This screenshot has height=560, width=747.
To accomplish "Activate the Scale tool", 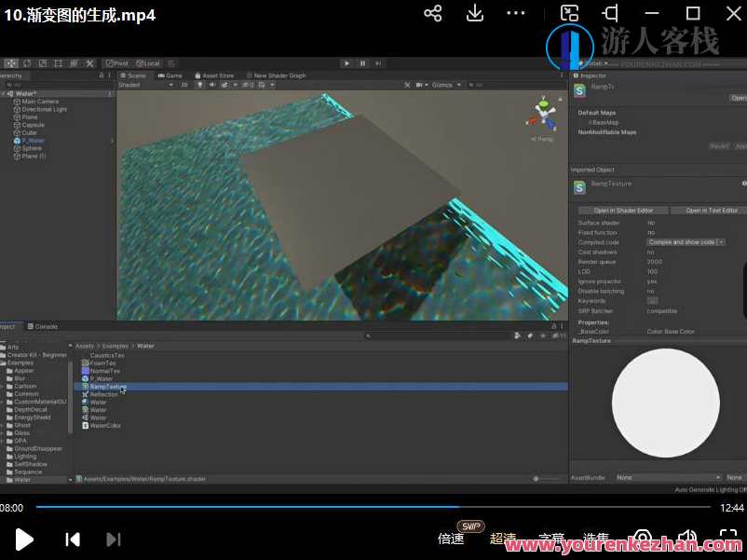I will [57, 63].
